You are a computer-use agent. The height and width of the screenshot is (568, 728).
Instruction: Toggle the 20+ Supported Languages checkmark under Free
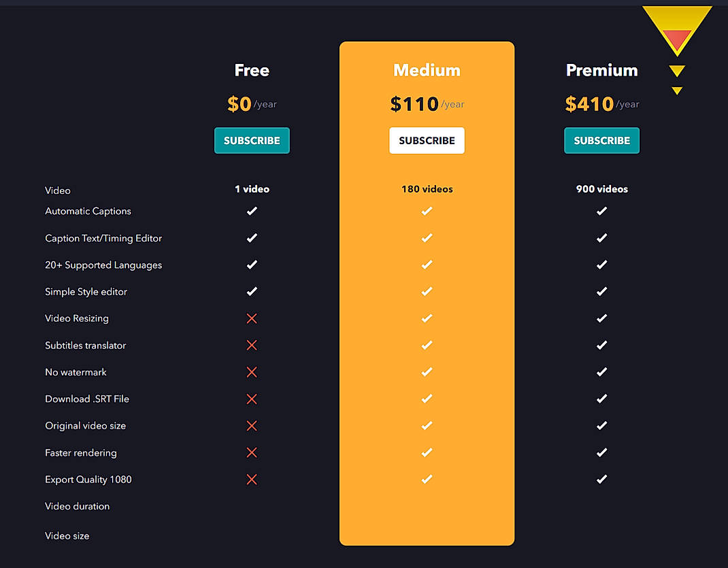point(252,265)
